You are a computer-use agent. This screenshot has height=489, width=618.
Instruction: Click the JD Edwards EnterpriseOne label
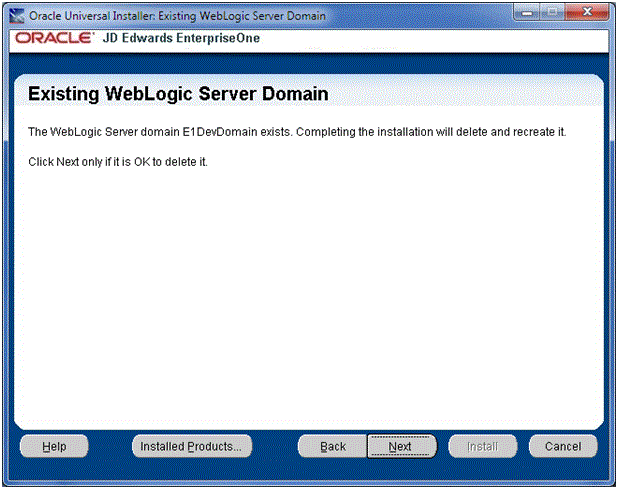pos(181,38)
